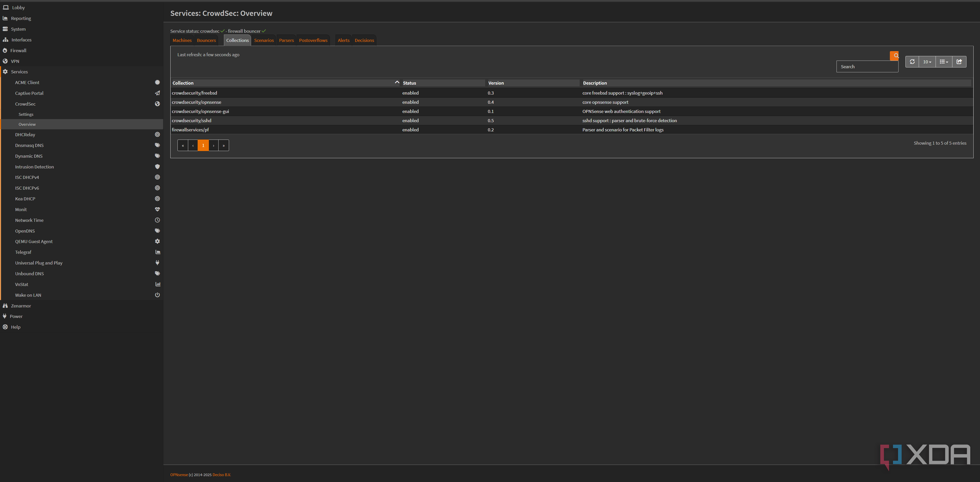Screen dimensions: 980x482
Task: Click the Telegraf chart icon
Action: click(158, 252)
